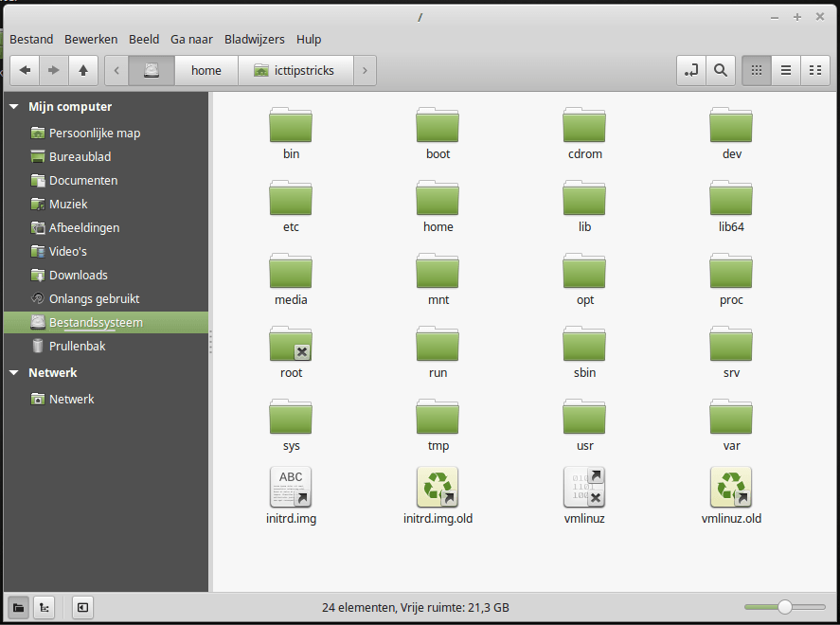This screenshot has height=625, width=840.
Task: Select the initrd.img file icon
Action: (x=291, y=487)
